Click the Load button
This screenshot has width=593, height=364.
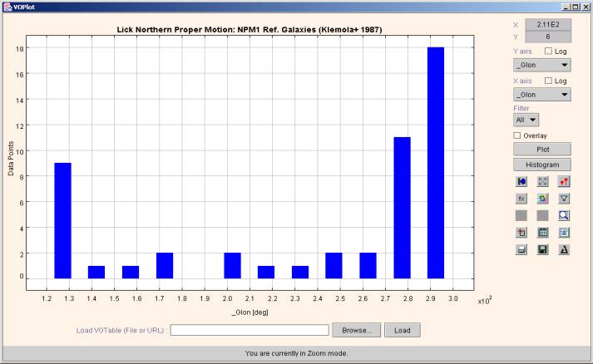(402, 330)
